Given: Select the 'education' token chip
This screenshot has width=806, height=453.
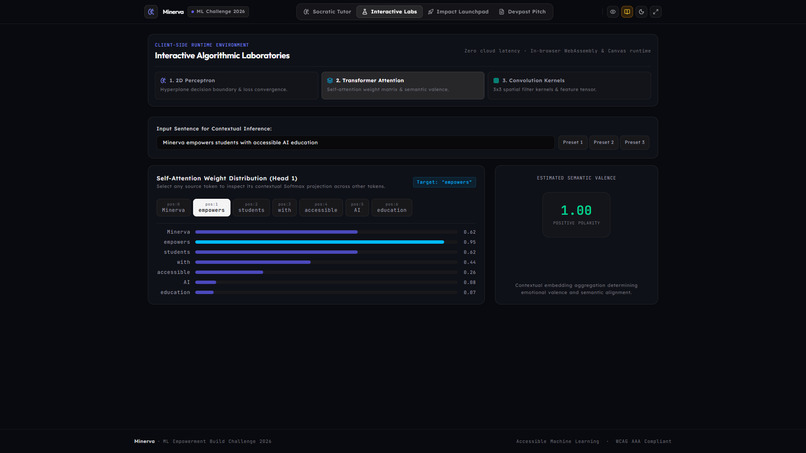Looking at the screenshot, I should [x=392, y=208].
